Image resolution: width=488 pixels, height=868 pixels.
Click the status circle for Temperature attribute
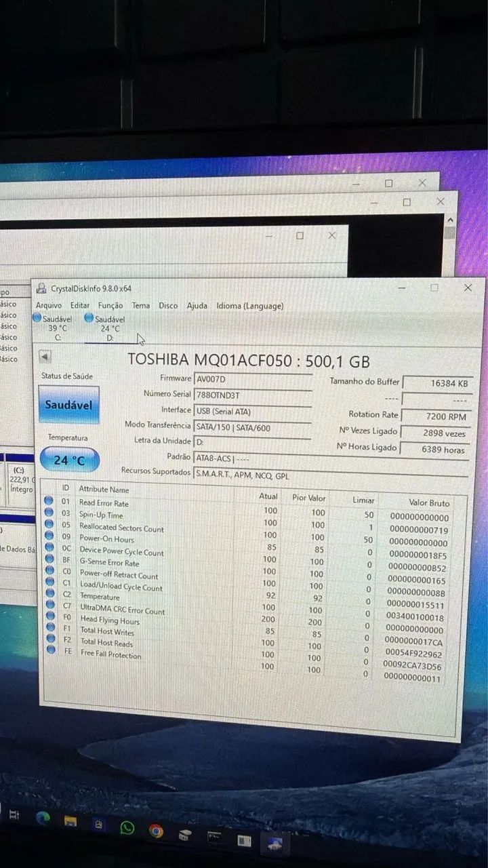point(49,593)
